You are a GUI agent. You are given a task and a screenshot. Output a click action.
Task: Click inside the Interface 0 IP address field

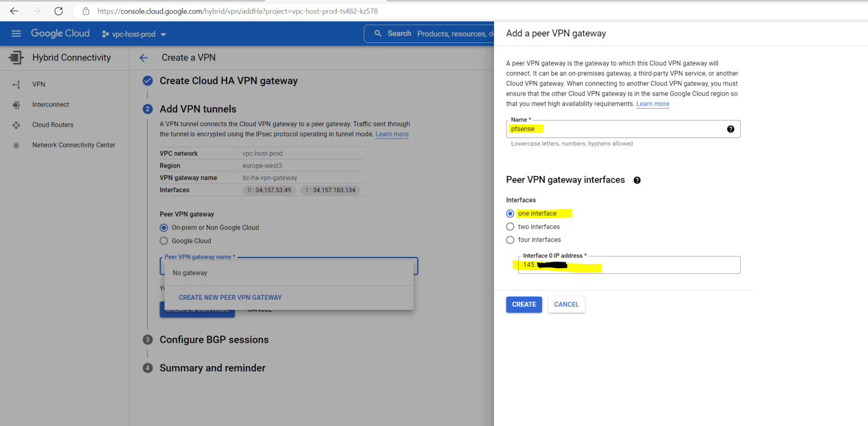[628, 265]
